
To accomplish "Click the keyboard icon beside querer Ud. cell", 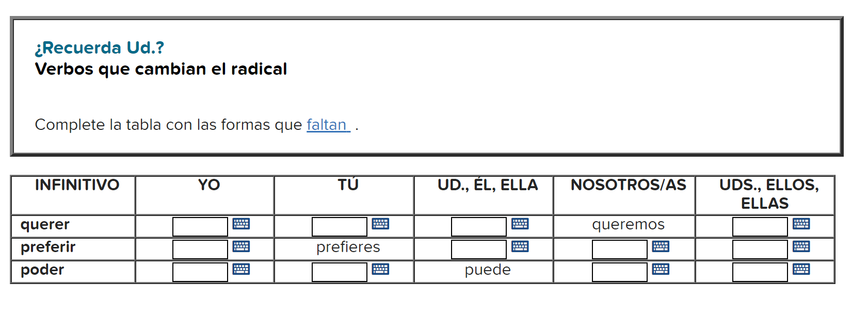I will coord(521,224).
